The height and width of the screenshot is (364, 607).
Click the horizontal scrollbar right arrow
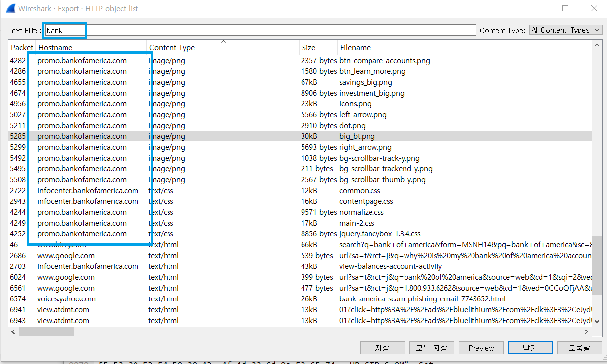point(587,332)
